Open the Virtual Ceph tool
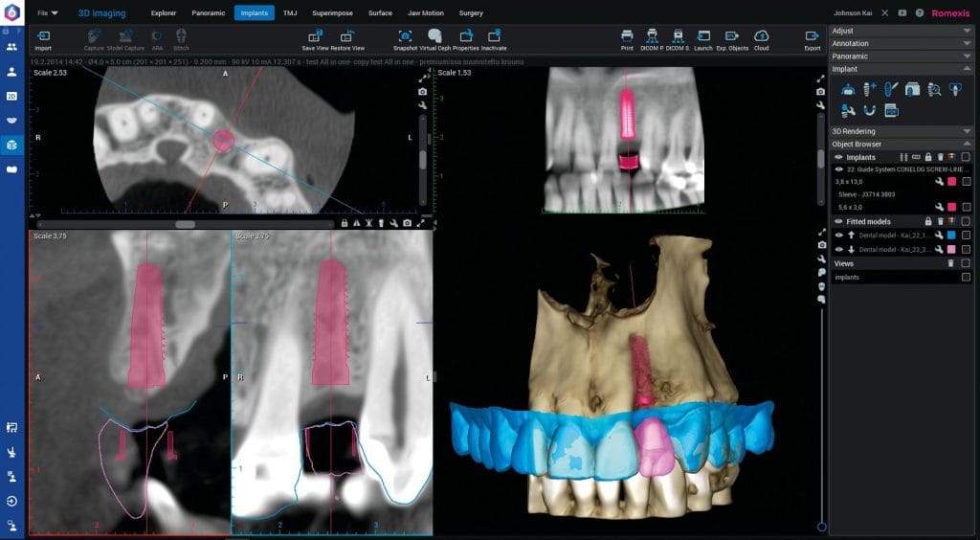This screenshot has height=540, width=980. pos(434,36)
